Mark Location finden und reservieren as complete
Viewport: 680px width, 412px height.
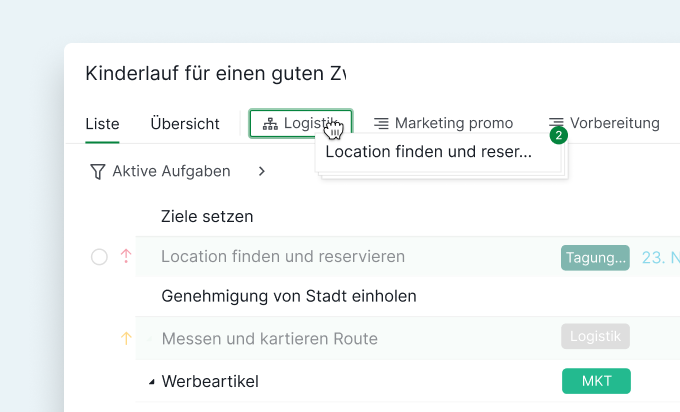click(99, 257)
